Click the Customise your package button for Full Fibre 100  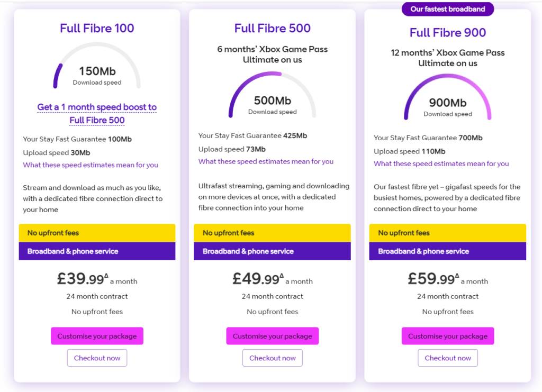tap(97, 336)
